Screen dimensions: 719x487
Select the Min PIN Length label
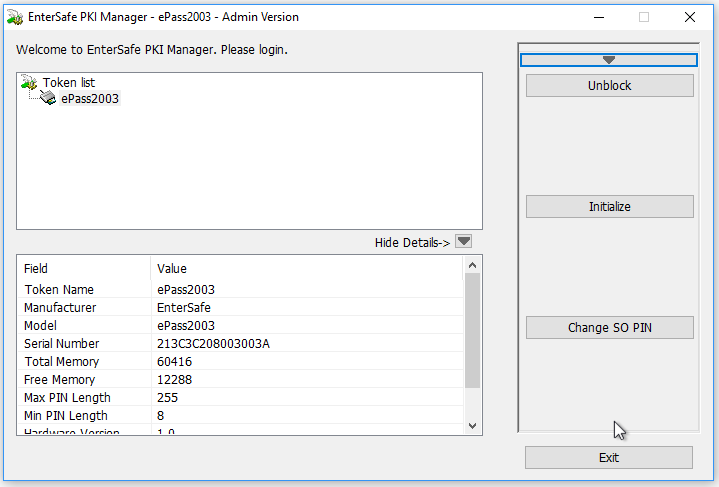[66, 415]
